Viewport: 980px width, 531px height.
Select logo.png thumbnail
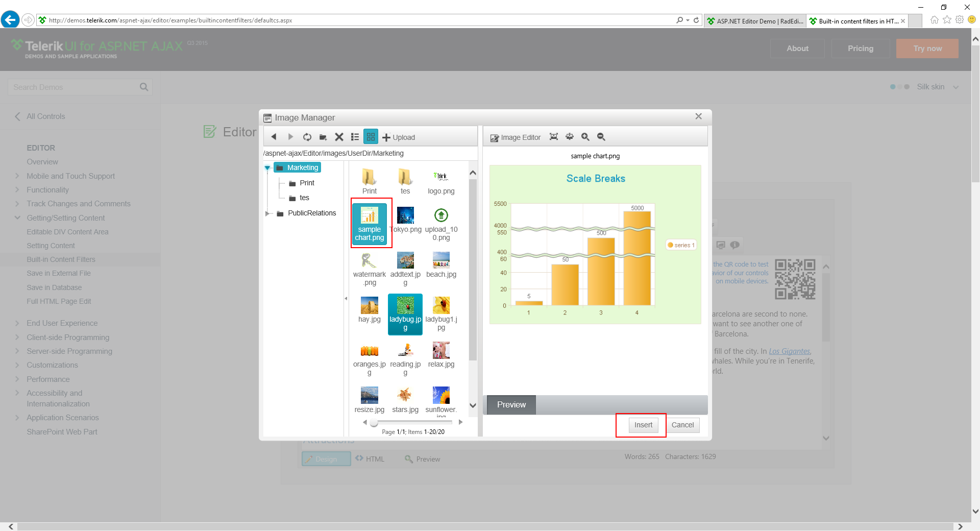441,181
